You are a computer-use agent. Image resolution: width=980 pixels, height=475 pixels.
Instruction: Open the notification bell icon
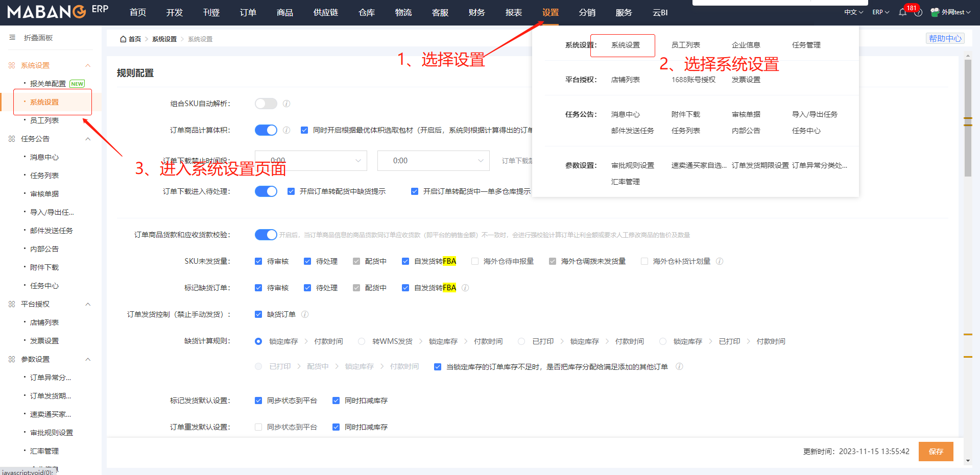pos(903,12)
